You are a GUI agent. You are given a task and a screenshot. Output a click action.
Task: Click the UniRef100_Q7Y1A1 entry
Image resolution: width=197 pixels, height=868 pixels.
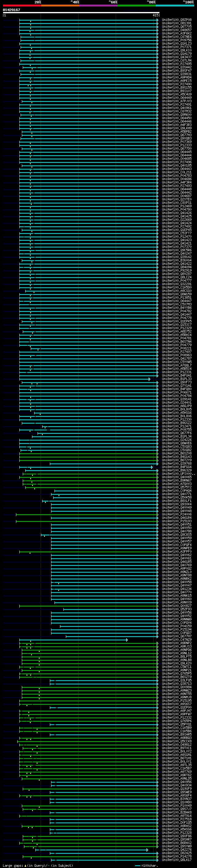pos(176,386)
